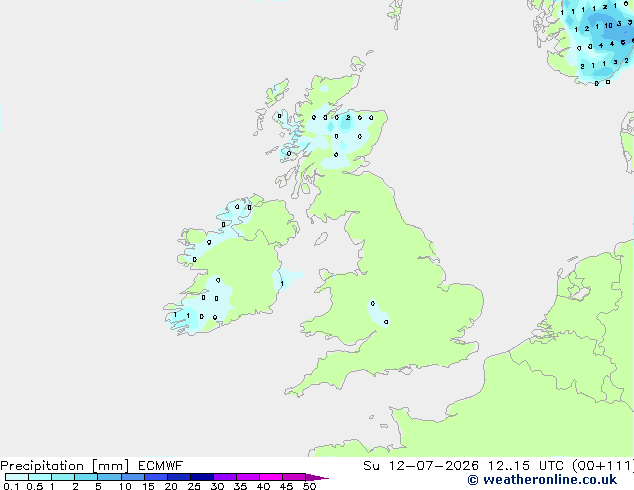The image size is (634, 490).
Task: Pick the 25–30 mm dark navy legend swatch
Action: (202, 477)
